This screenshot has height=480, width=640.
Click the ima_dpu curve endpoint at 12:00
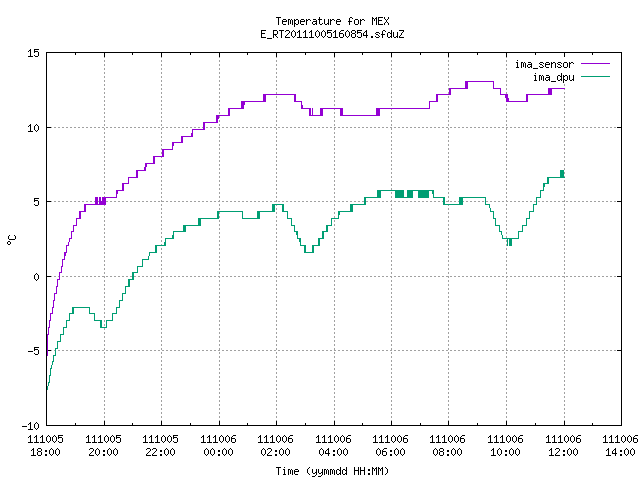563,174
